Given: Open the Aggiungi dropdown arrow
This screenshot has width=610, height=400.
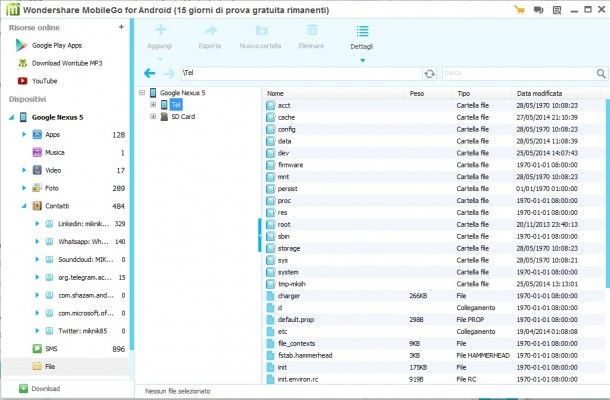Looking at the screenshot, I should (160, 60).
